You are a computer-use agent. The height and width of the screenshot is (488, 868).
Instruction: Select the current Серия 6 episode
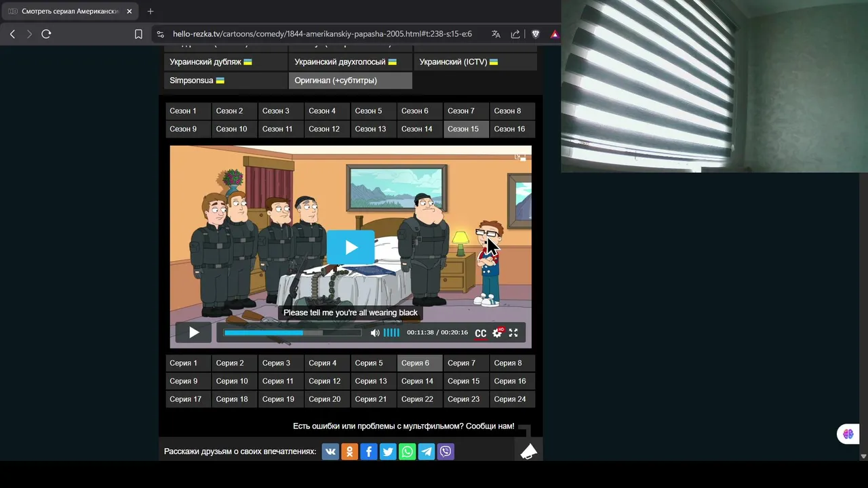[x=420, y=363]
